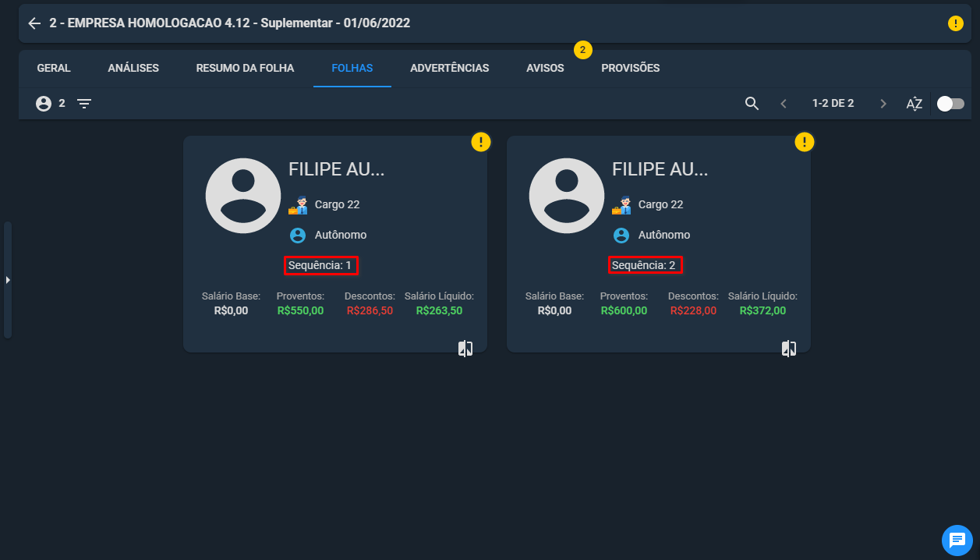Open the ADVERTÊNCIAS tab
The height and width of the screenshot is (560, 980).
tap(450, 68)
